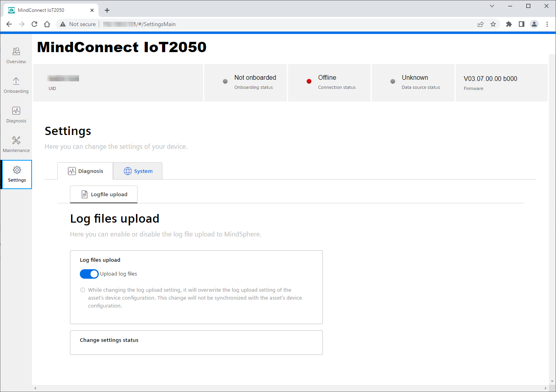The height and width of the screenshot is (392, 556).
Task: Share this page via share icon
Action: (x=481, y=24)
